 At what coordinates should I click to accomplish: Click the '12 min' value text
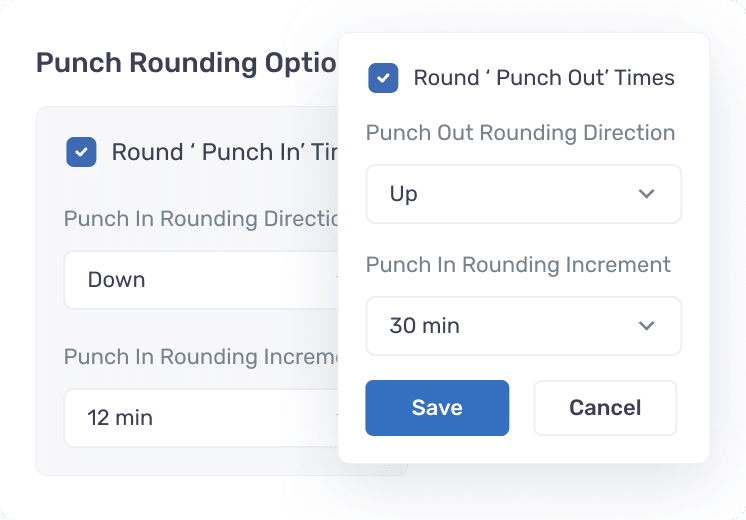coord(120,418)
